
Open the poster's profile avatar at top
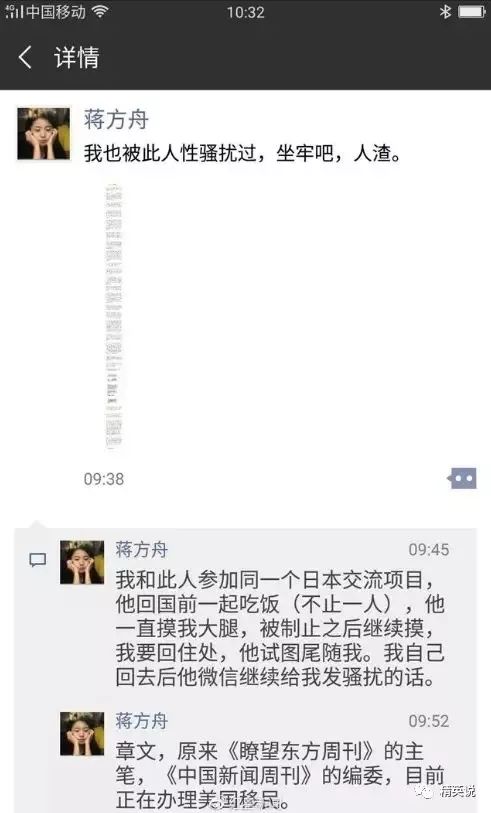[44, 133]
